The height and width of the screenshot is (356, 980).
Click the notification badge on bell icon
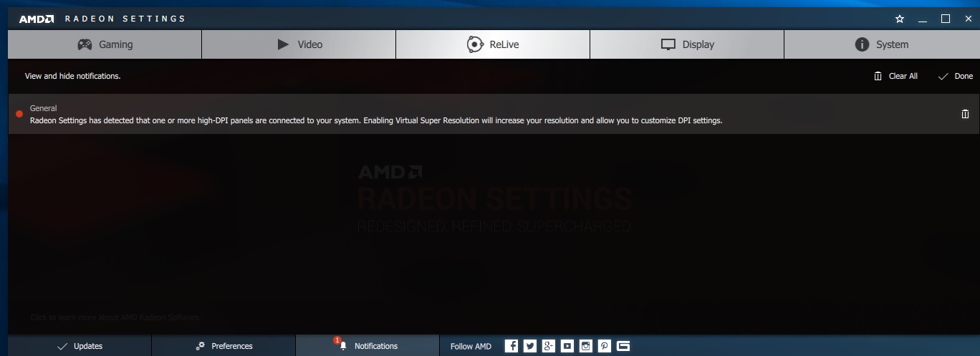pyautogui.click(x=337, y=340)
